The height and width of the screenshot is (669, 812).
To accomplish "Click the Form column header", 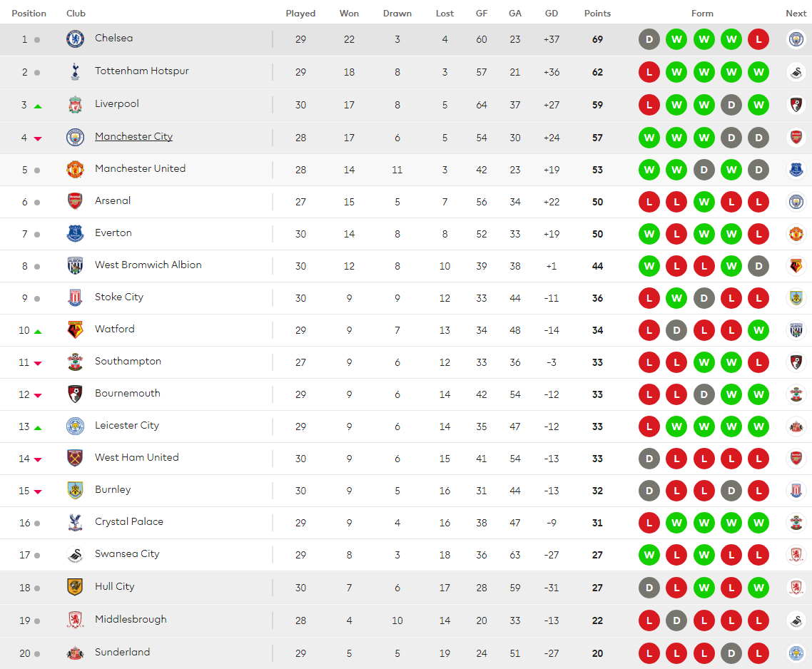I will tap(702, 14).
